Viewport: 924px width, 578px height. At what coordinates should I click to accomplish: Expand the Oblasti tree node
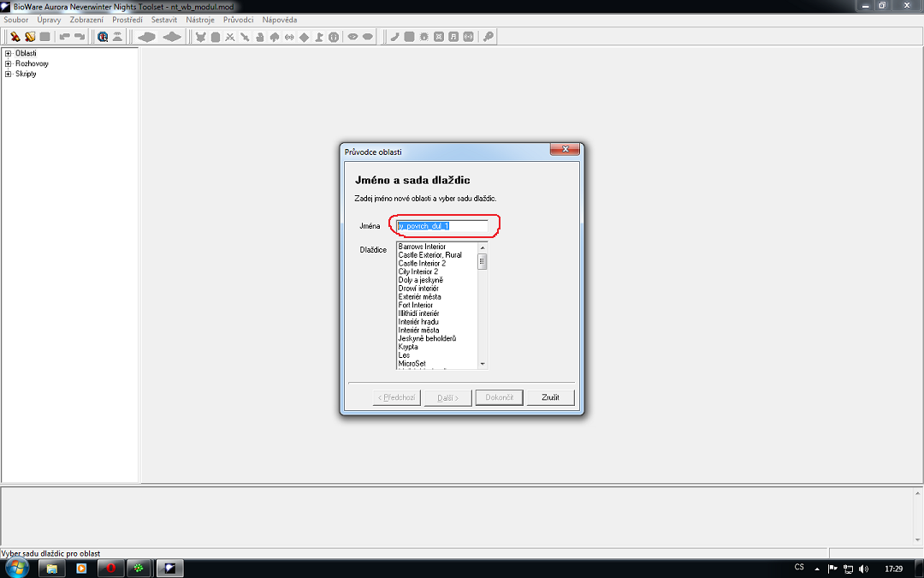click(x=9, y=53)
